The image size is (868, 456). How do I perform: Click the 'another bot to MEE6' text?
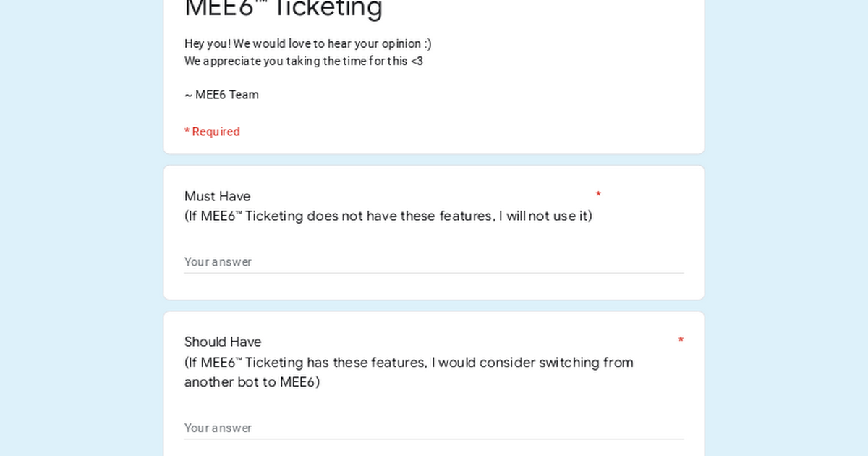(252, 381)
